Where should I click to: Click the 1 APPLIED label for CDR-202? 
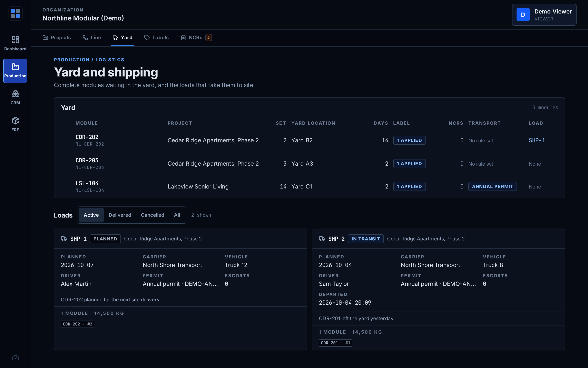tap(409, 140)
